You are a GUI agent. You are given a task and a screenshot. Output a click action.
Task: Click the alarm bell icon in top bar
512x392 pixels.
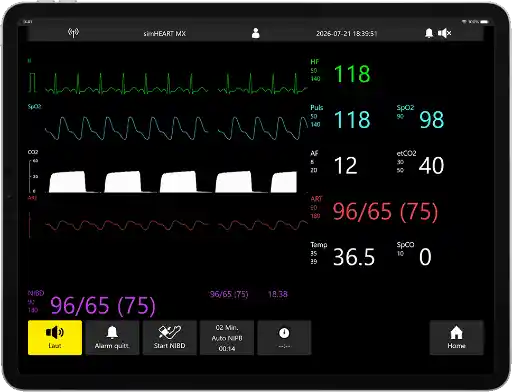point(429,33)
